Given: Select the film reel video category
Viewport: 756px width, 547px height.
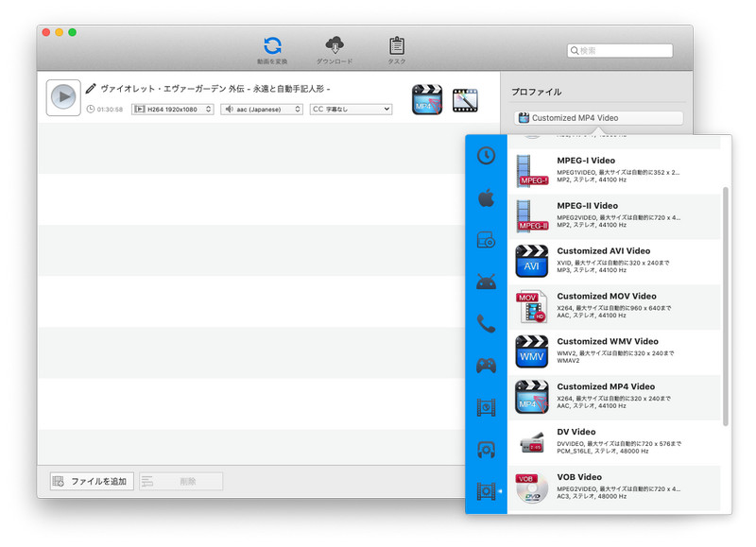Looking at the screenshot, I should tap(486, 408).
